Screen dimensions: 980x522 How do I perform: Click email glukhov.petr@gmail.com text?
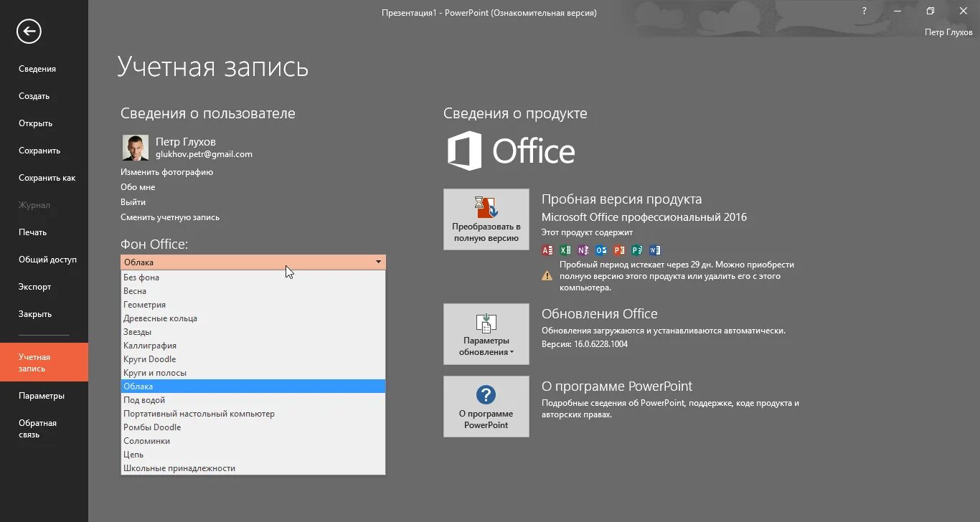204,154
